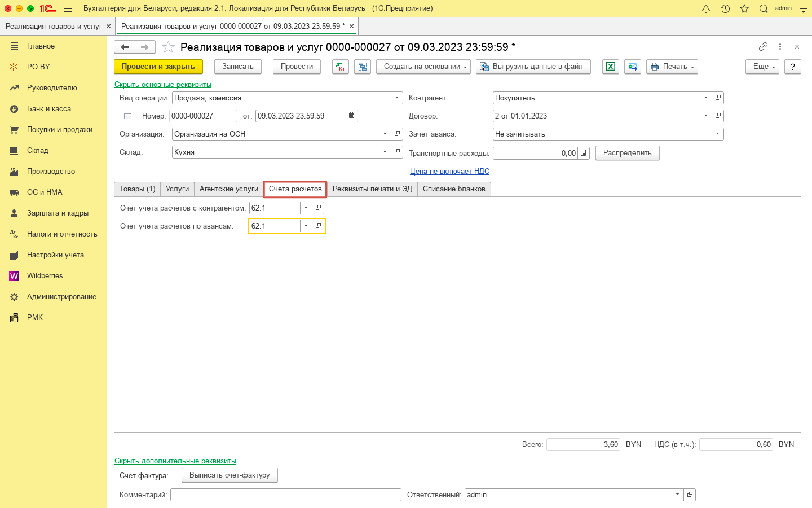Add document to favorites with star icon
The height and width of the screenshot is (508, 812).
coord(168,47)
